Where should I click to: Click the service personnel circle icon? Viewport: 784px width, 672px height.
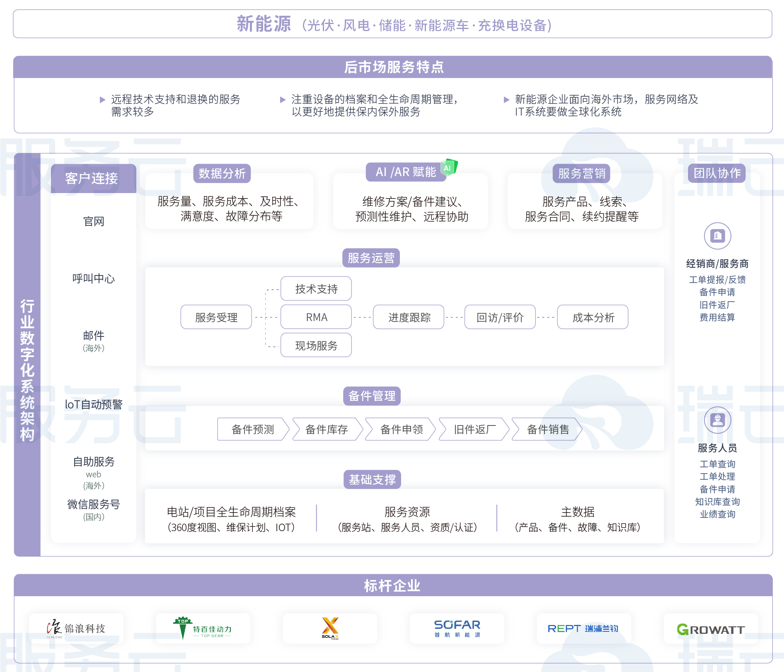coord(717,420)
